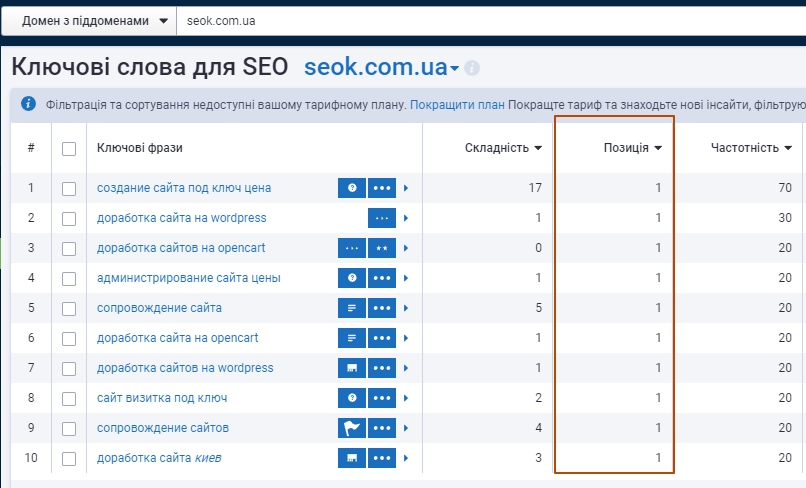
Task: Open dots icon for доработка сайта на wordpress
Action: click(x=382, y=218)
